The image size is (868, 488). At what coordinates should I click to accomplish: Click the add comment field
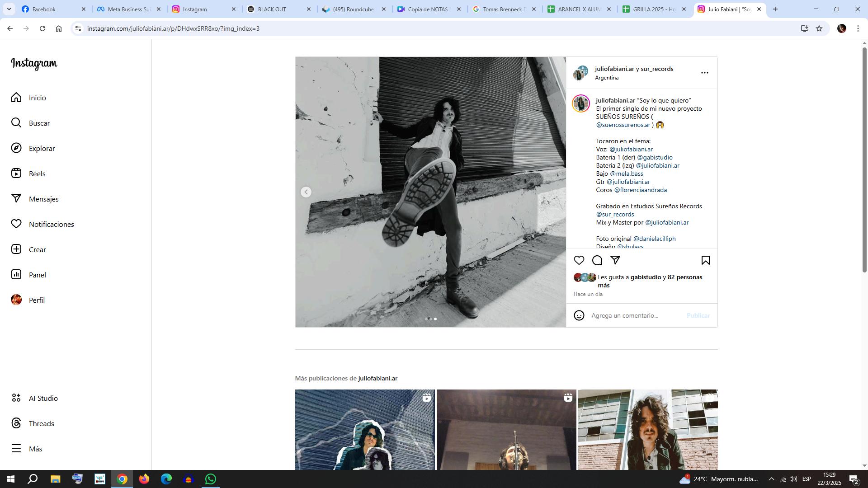tap(635, 315)
